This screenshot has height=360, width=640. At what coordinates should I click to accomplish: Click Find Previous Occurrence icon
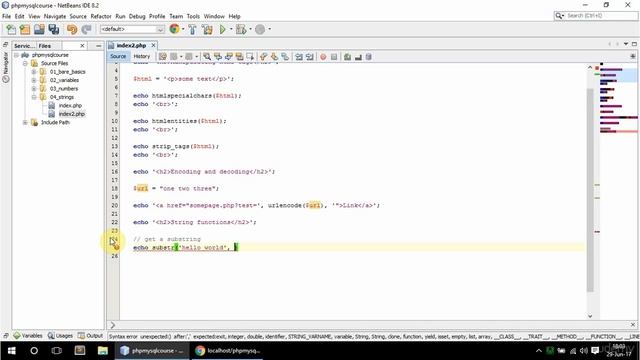click(218, 57)
